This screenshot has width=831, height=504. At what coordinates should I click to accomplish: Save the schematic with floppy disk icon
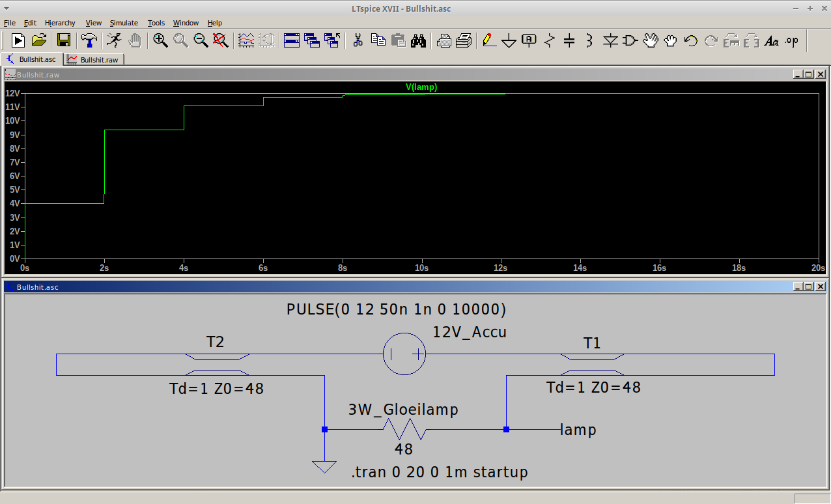click(64, 40)
